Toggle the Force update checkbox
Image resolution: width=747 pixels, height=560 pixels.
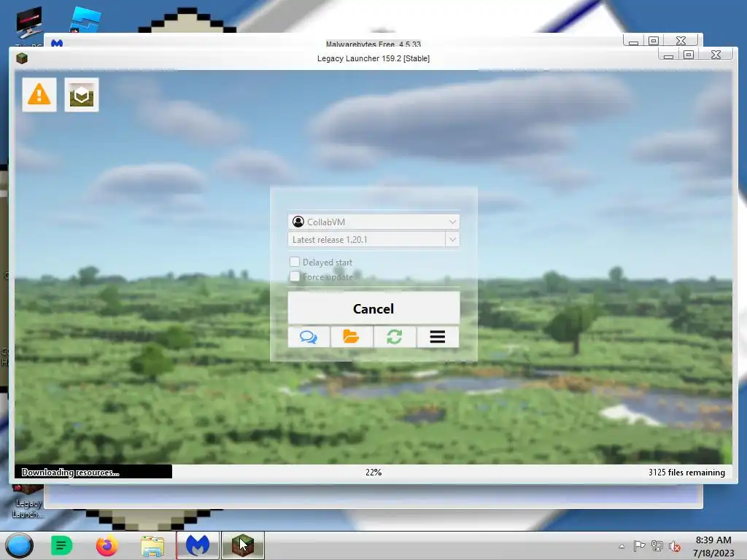tap(295, 276)
